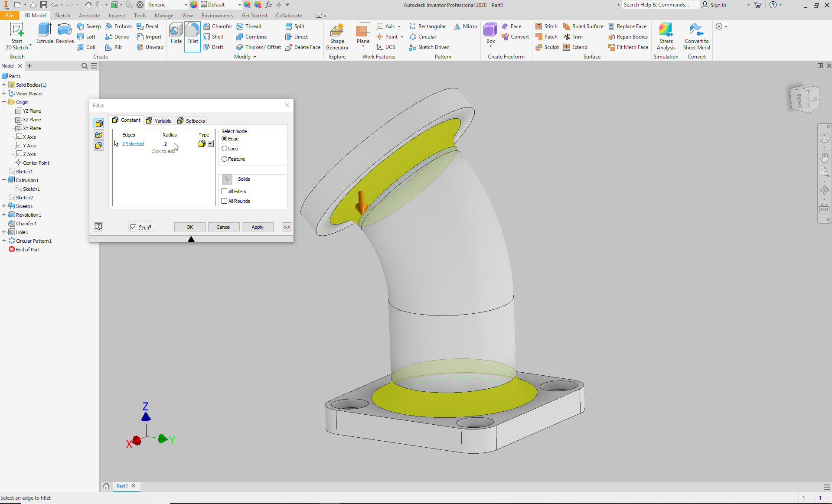
Task: Open the Default appearance dropdown
Action: (239, 5)
